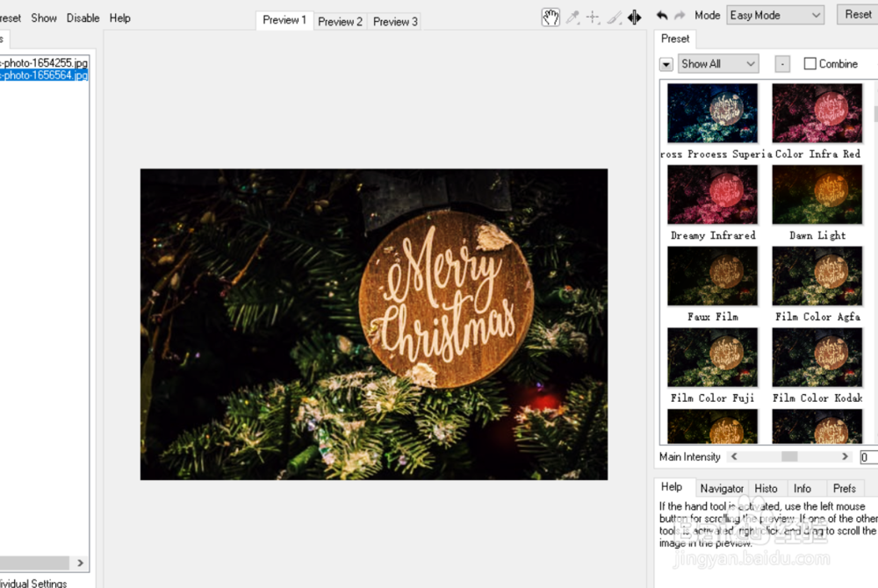Open the Show All category dropdown
Viewport: 878px width, 588px height.
click(718, 64)
